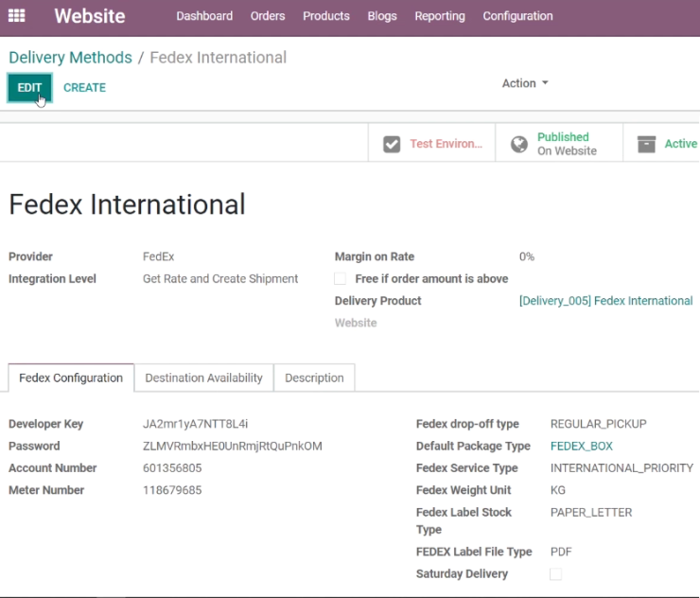Switch to the Description tab
The height and width of the screenshot is (598, 700).
(x=314, y=378)
